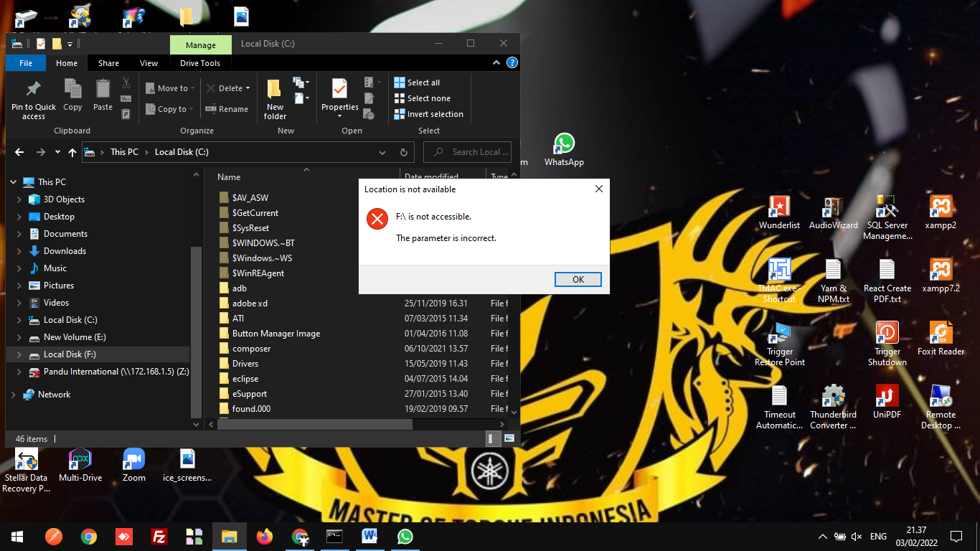Click Invert selection in ribbon
Viewport: 980px width, 551px height.
428,114
